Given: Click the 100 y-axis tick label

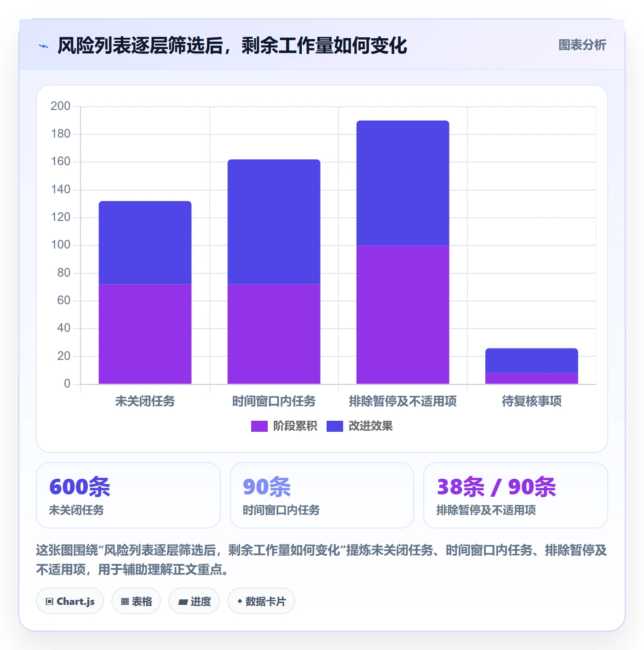Looking at the screenshot, I should pyautogui.click(x=61, y=245).
